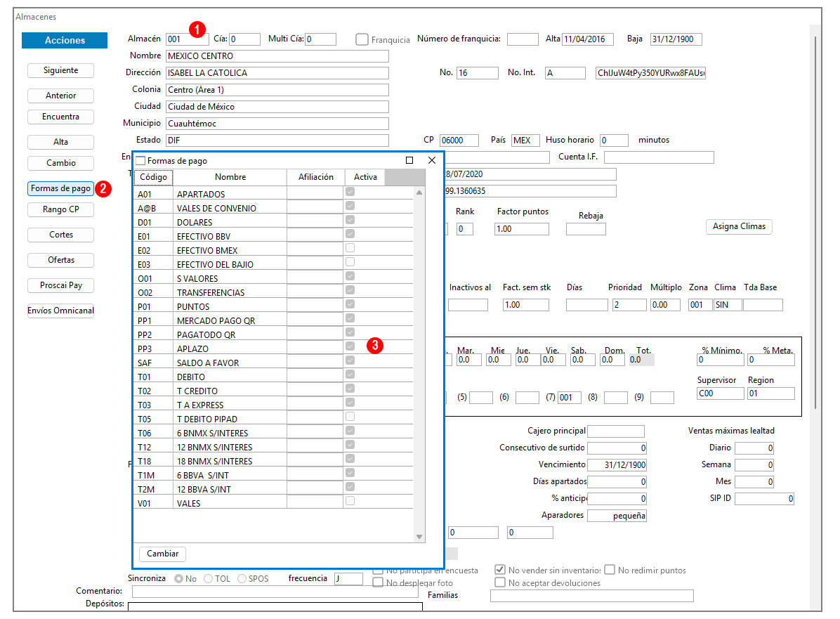The image size is (840, 619).
Task: Click the Nombre column header
Action: [230, 177]
